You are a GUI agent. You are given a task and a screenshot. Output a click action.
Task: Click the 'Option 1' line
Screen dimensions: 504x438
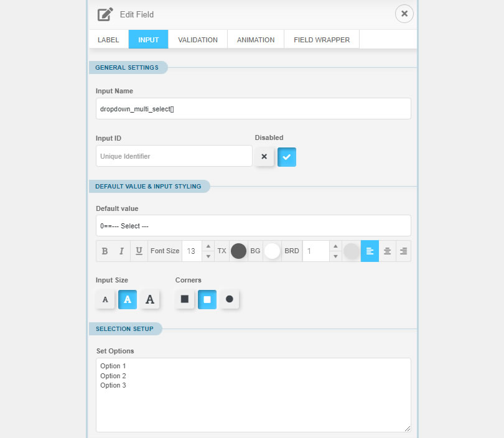point(113,366)
